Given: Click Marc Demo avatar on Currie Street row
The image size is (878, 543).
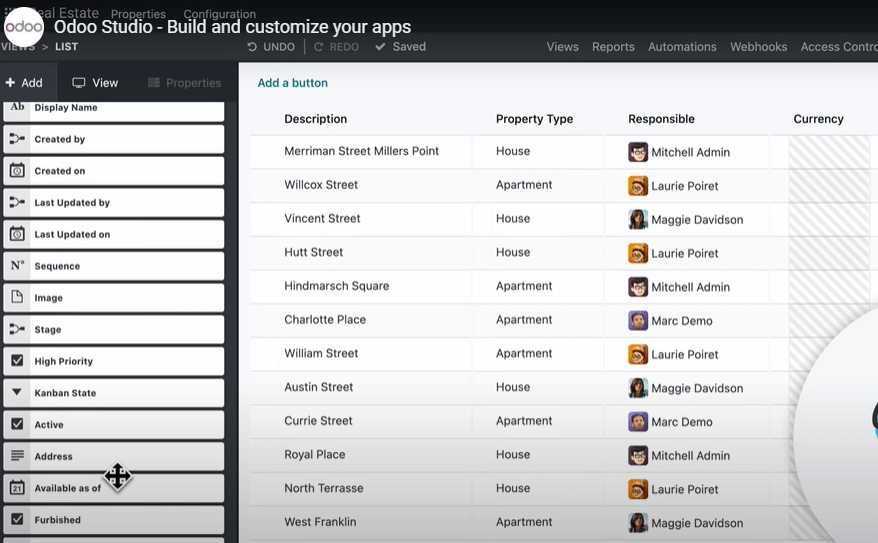Looking at the screenshot, I should 638,422.
